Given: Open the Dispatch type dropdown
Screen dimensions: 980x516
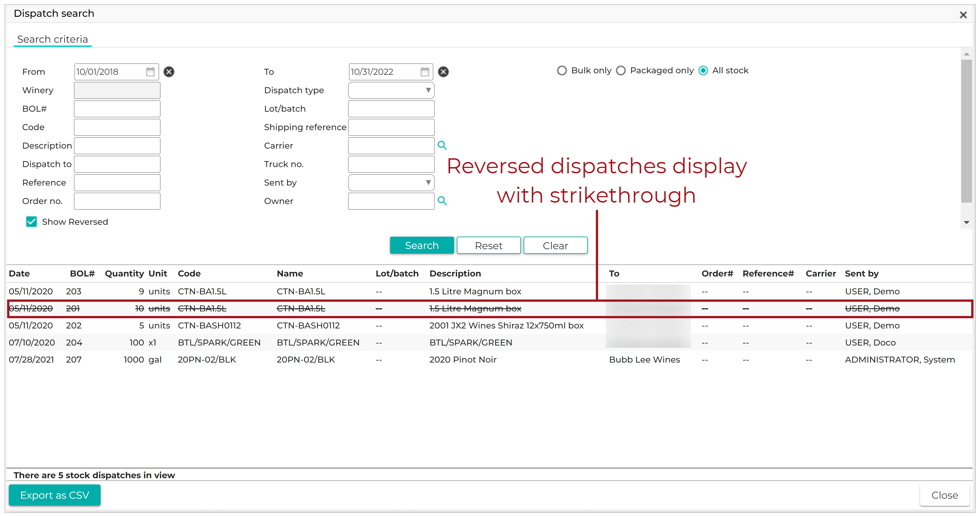Looking at the screenshot, I should click(x=391, y=90).
